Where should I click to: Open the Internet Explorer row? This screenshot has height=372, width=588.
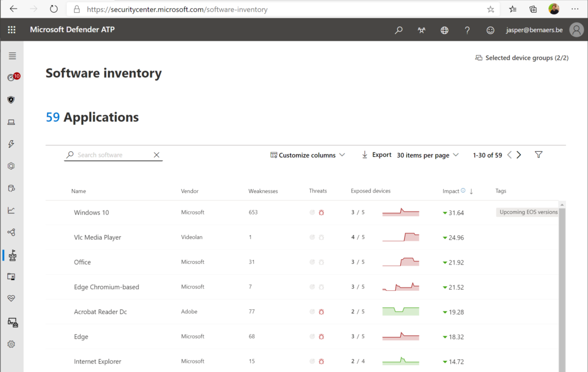coord(302,361)
